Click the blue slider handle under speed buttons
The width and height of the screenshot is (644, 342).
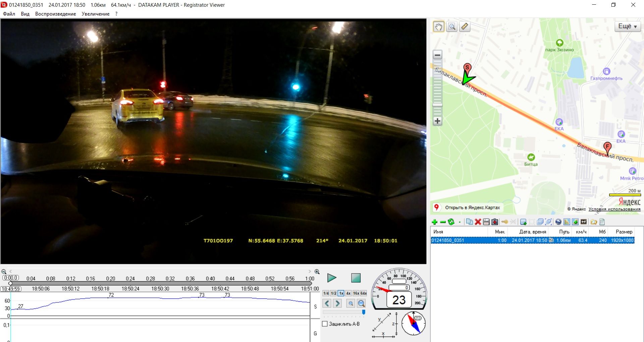364,312
